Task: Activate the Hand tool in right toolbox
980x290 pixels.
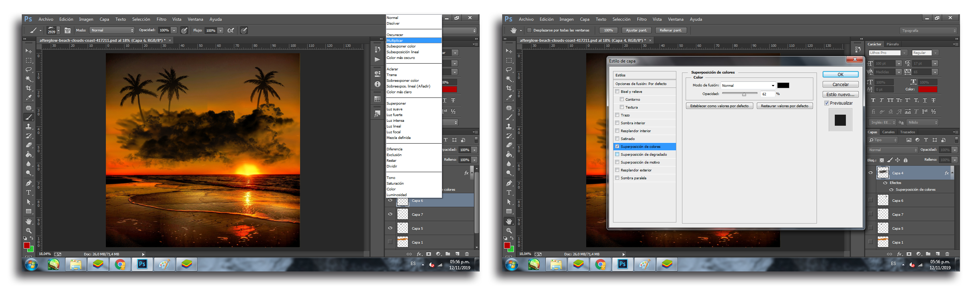Action: tap(509, 221)
